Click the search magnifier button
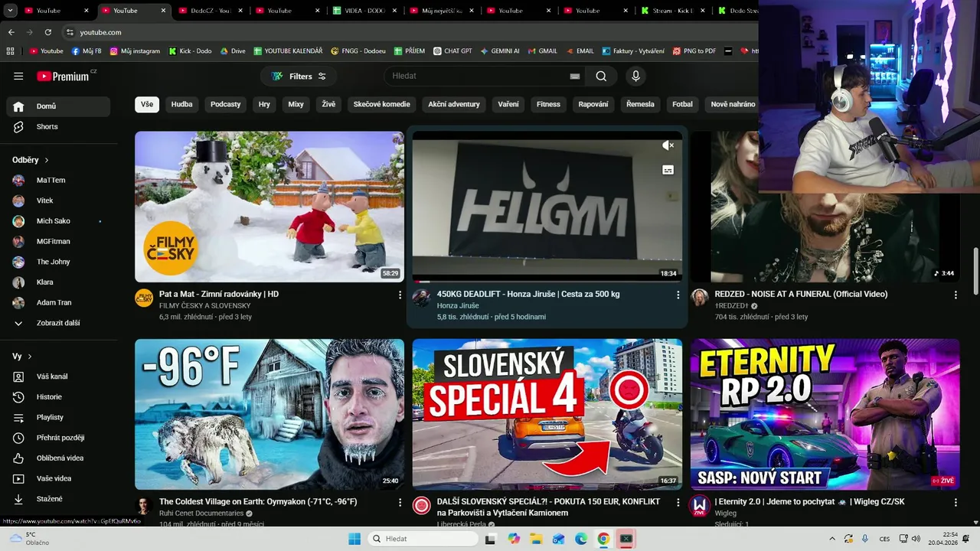This screenshot has height=551, width=980. (601, 76)
